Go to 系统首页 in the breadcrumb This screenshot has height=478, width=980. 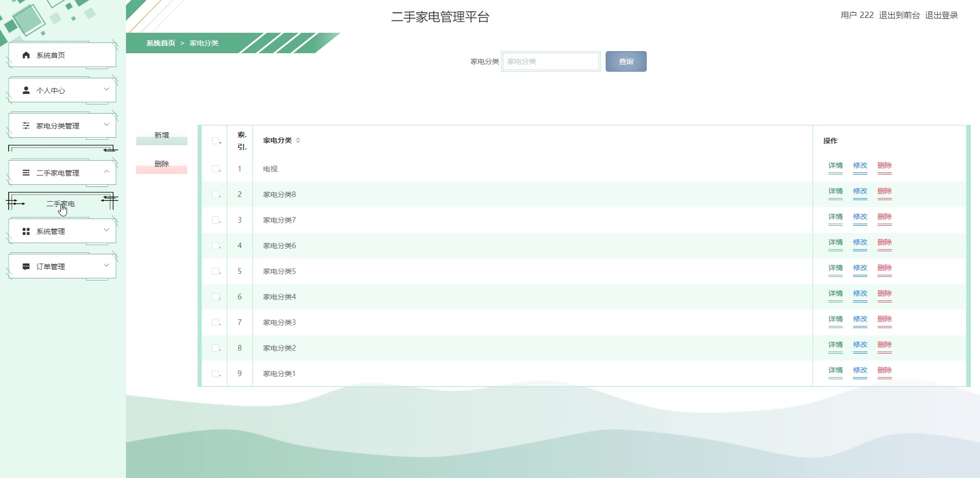coord(161,43)
